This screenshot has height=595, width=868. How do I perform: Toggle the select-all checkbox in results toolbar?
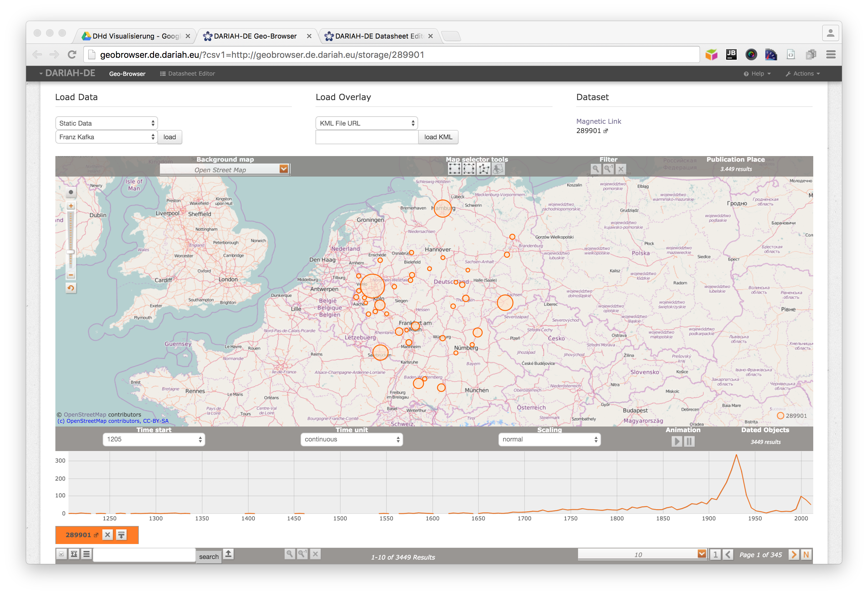(x=61, y=554)
